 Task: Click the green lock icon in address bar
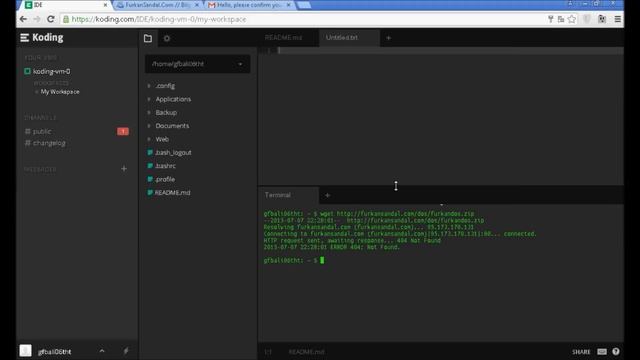click(x=66, y=19)
